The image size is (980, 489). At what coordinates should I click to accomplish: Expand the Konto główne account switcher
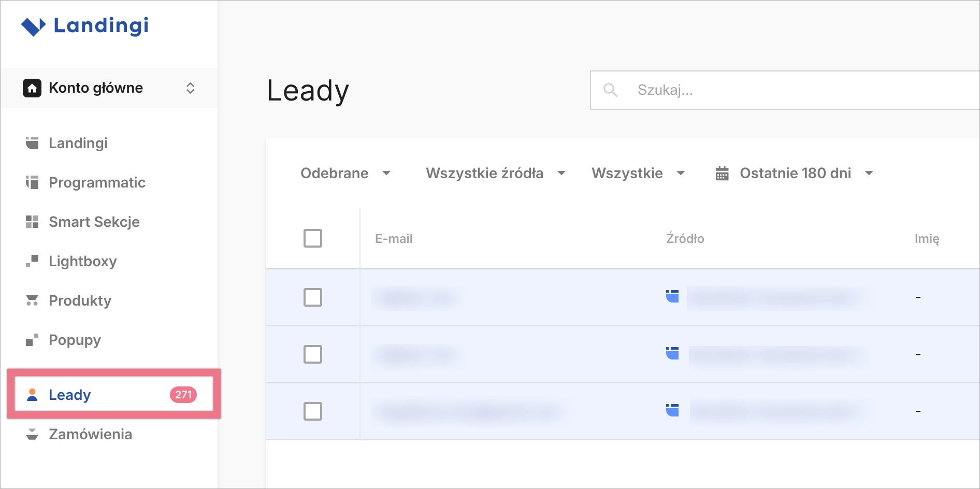[190, 88]
